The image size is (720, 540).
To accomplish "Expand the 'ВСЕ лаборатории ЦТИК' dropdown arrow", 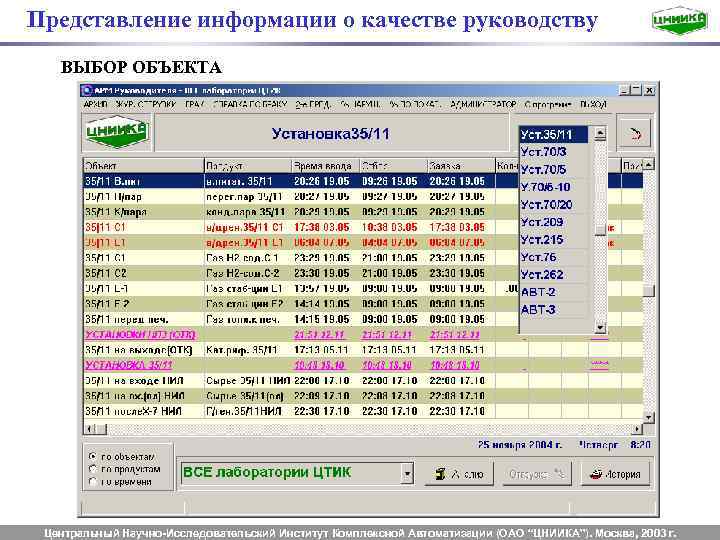I will click(x=406, y=473).
